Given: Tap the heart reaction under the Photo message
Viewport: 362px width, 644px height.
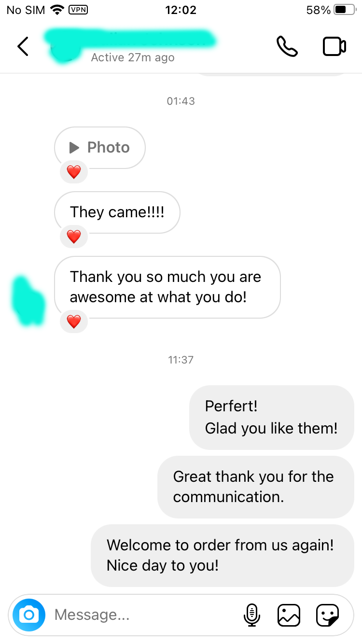Looking at the screenshot, I should [74, 172].
